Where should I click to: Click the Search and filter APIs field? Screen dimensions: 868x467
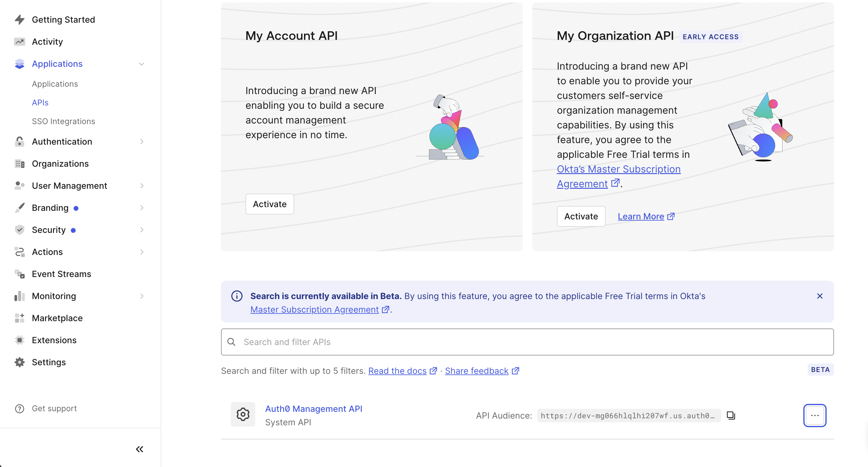point(527,342)
